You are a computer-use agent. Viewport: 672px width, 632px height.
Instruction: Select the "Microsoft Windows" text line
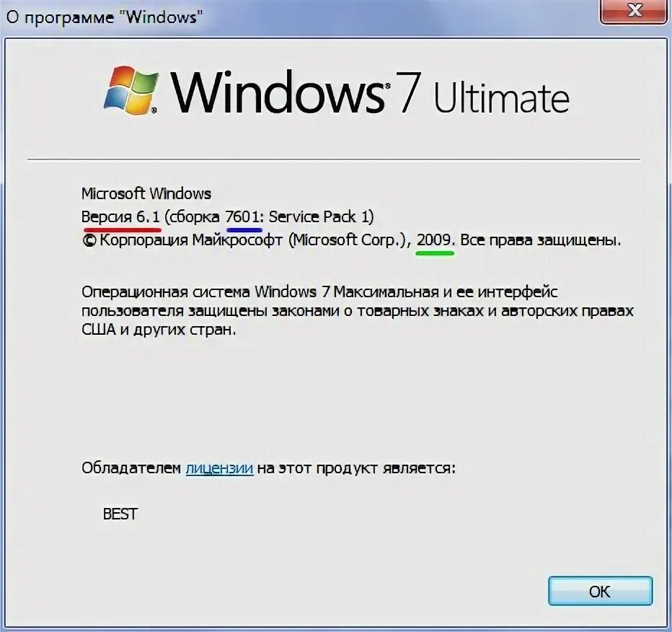point(146,194)
